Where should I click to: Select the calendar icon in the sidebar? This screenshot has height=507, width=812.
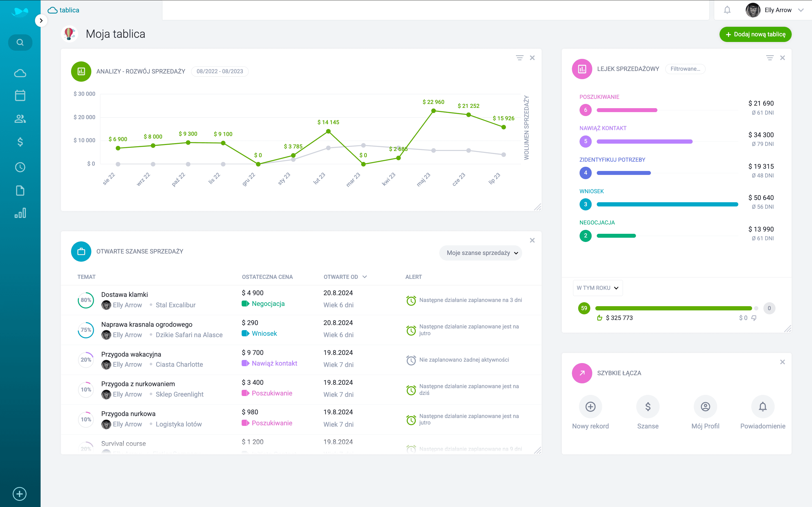pyautogui.click(x=20, y=95)
